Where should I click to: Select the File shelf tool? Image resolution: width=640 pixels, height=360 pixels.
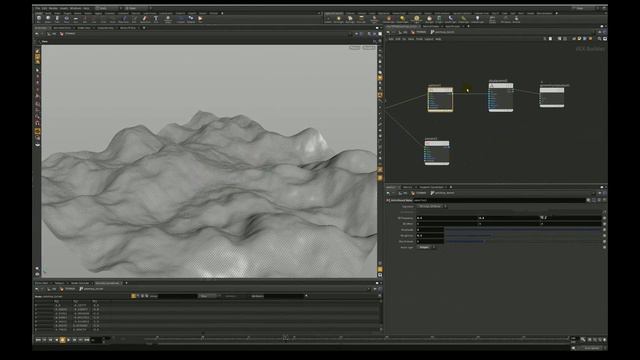tap(200, 19)
